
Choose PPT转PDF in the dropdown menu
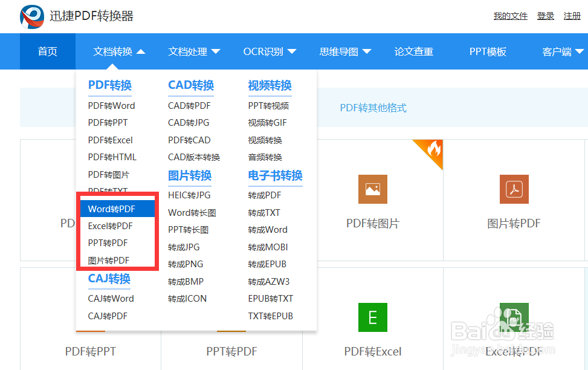108,243
